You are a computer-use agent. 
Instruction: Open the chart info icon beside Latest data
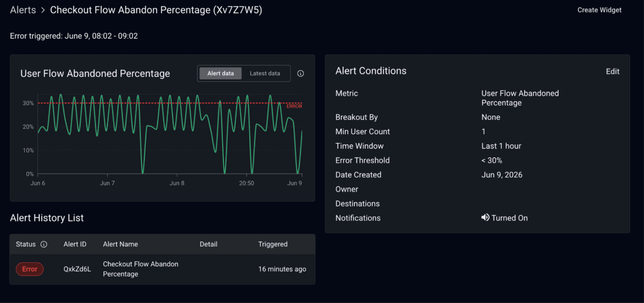click(x=300, y=74)
